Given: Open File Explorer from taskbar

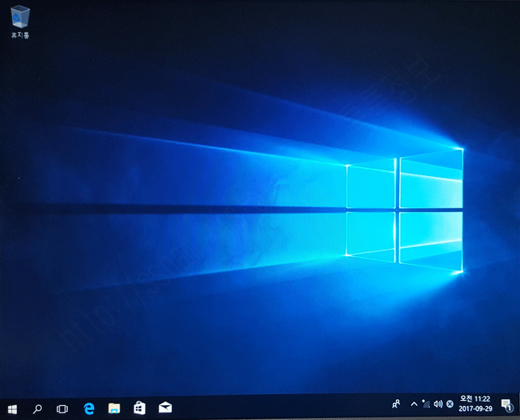Looking at the screenshot, I should (114, 408).
